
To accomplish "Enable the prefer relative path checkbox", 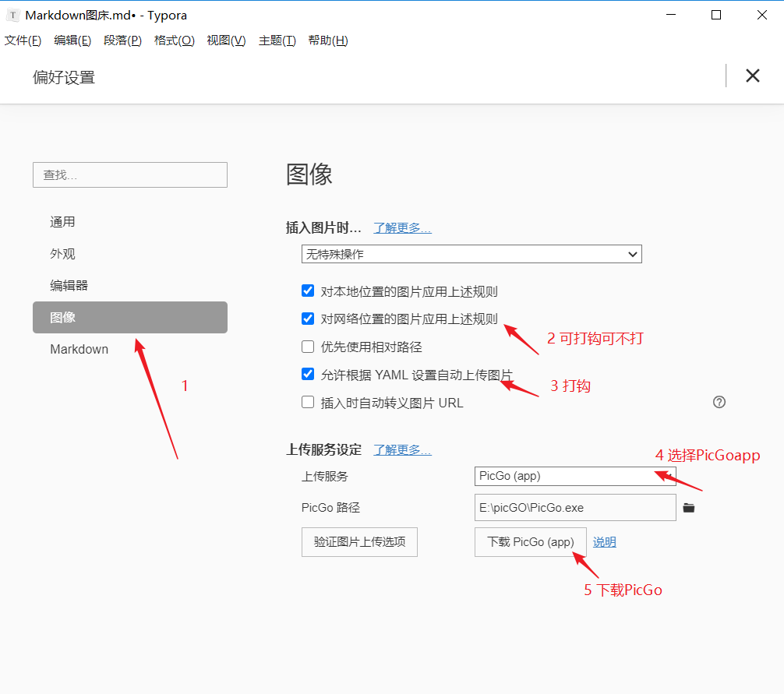I will 308,347.
